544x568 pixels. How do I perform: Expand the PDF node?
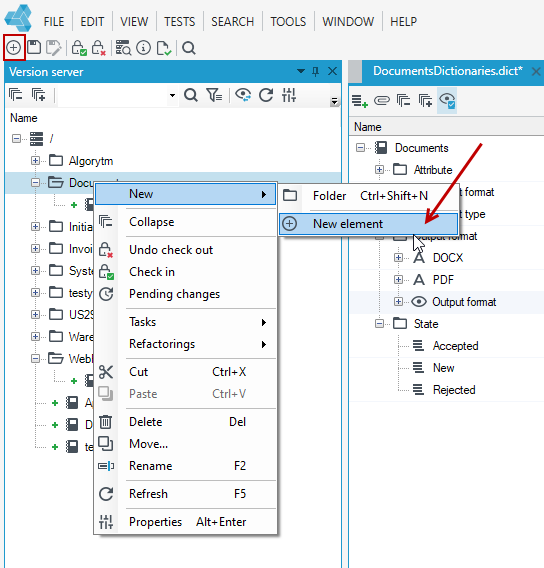(398, 280)
